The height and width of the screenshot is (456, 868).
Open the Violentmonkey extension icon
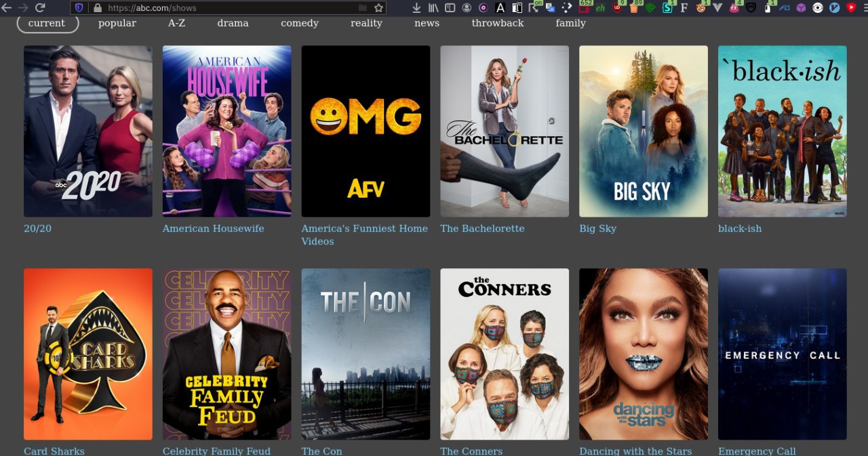701,7
